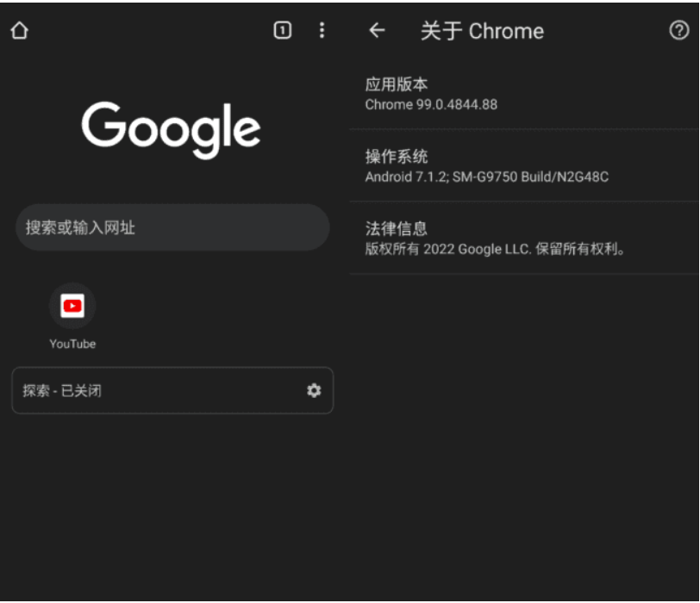Open the three-dot overflow menu
700x603 pixels.
pyautogui.click(x=322, y=30)
